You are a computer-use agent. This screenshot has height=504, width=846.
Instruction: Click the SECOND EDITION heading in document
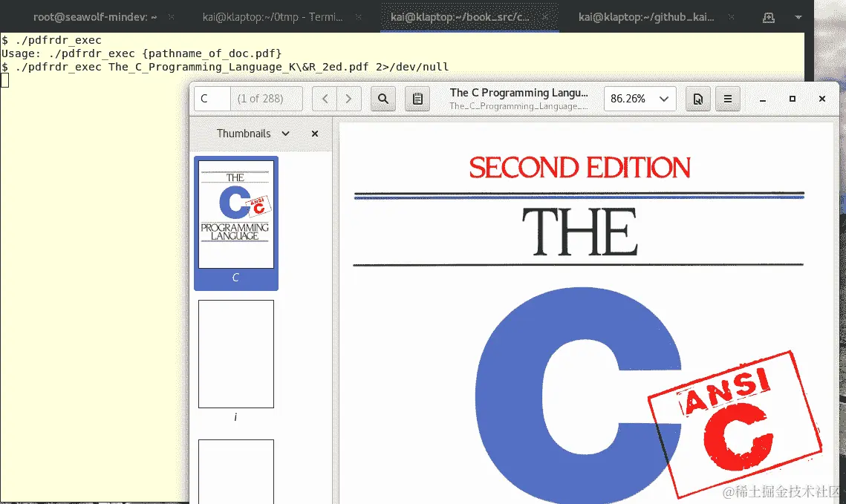[579, 168]
